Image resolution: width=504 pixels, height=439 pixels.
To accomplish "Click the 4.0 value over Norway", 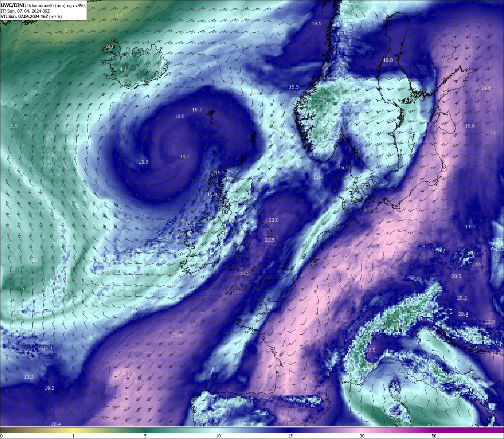I will [323, 96].
